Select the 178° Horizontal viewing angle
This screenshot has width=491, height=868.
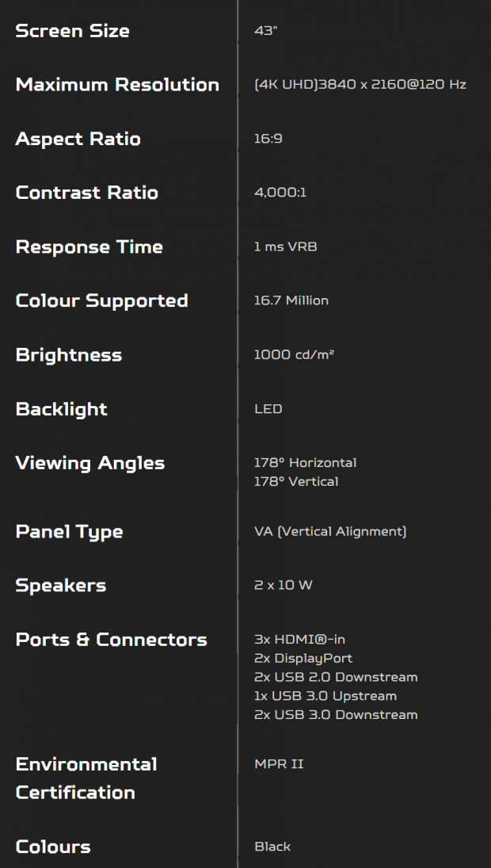point(305,463)
